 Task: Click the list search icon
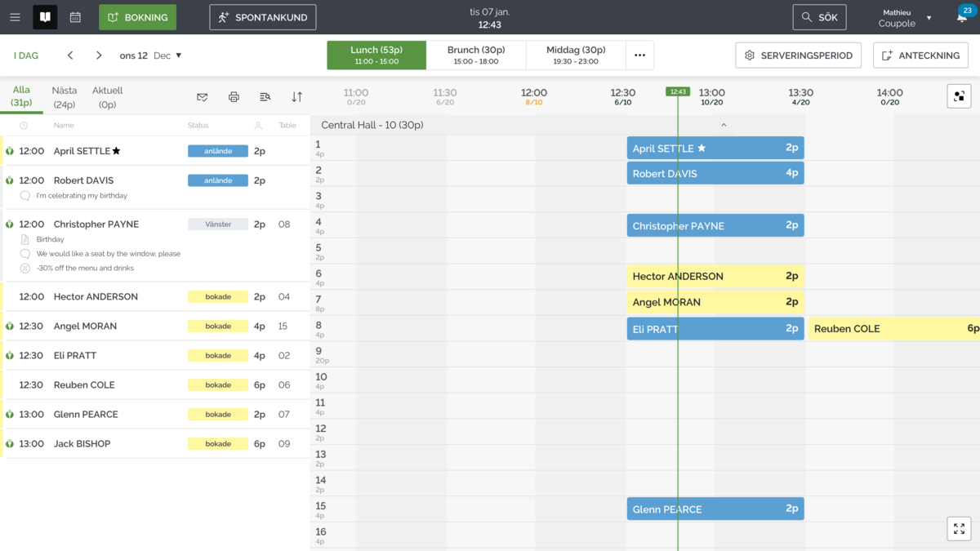tap(265, 97)
